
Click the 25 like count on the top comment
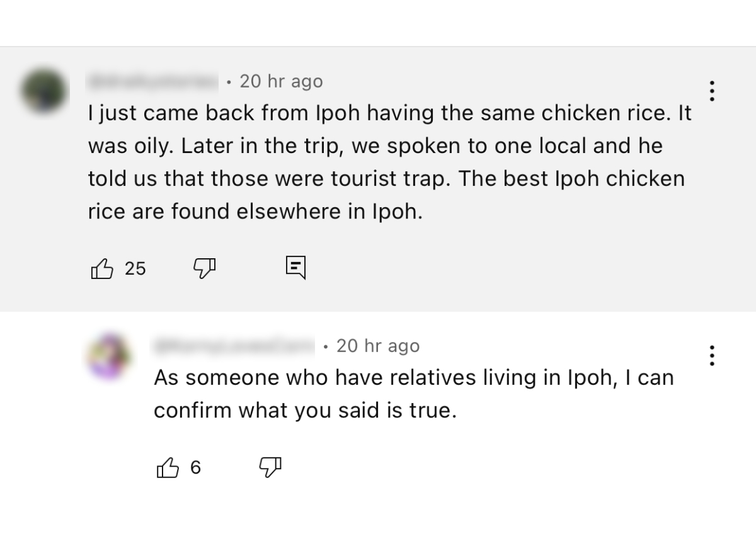pyautogui.click(x=135, y=269)
